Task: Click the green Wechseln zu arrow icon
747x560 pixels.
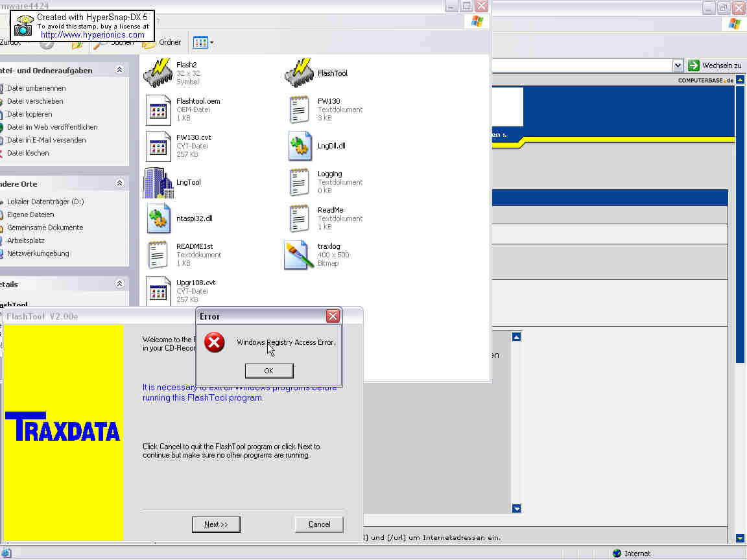Action: click(694, 65)
